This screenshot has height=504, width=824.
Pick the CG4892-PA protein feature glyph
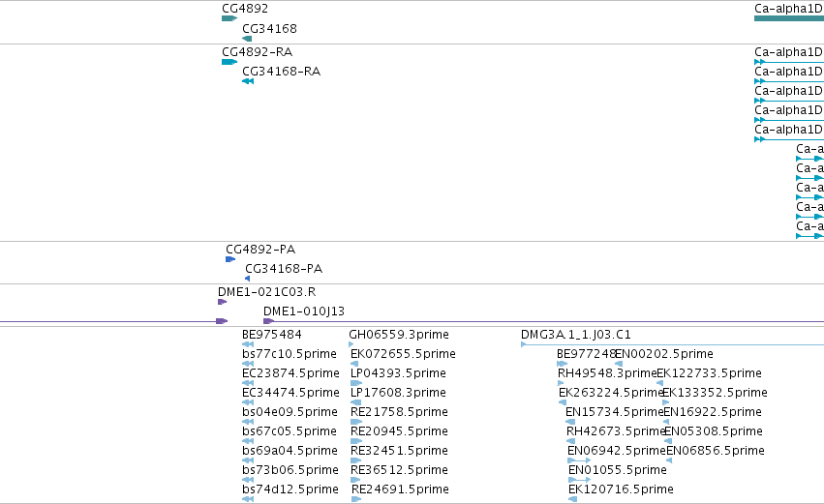tap(230, 259)
